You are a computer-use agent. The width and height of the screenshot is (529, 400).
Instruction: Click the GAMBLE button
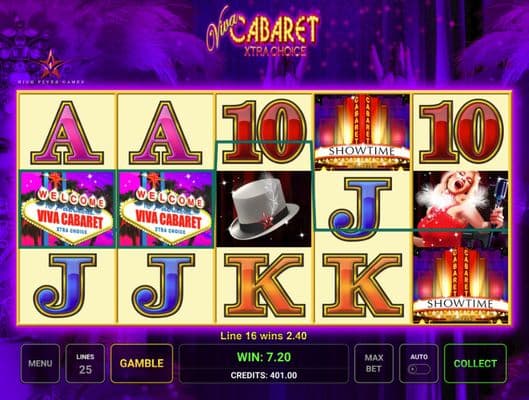pos(142,363)
